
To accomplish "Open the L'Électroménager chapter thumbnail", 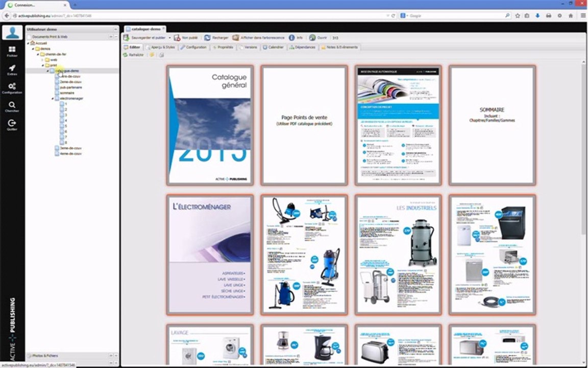I will pyautogui.click(x=210, y=255).
